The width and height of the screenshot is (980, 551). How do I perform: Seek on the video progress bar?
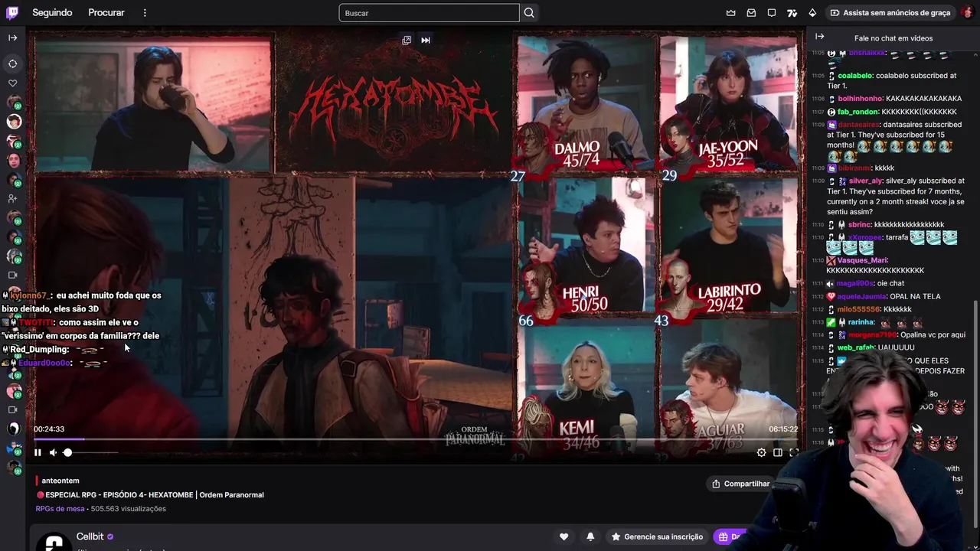(416, 439)
